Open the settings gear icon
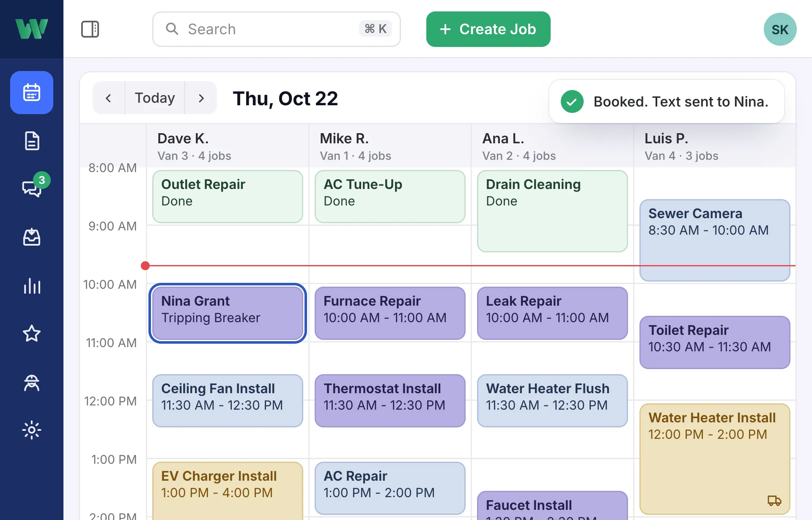This screenshot has height=520, width=812. (32, 430)
